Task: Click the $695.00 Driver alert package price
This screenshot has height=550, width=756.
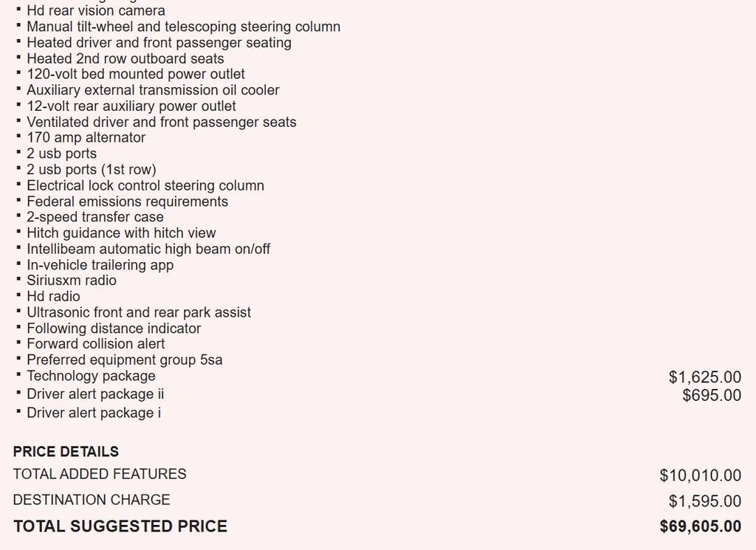Action: coord(712,396)
